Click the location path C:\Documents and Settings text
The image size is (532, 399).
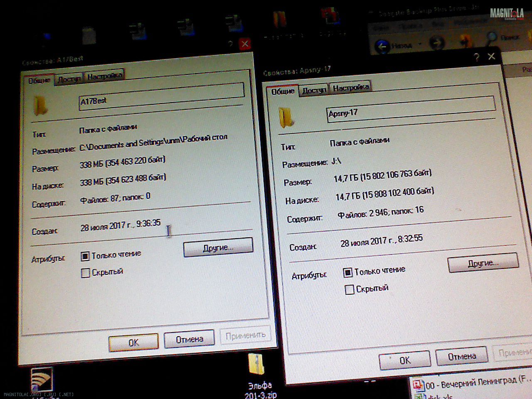coord(153,142)
